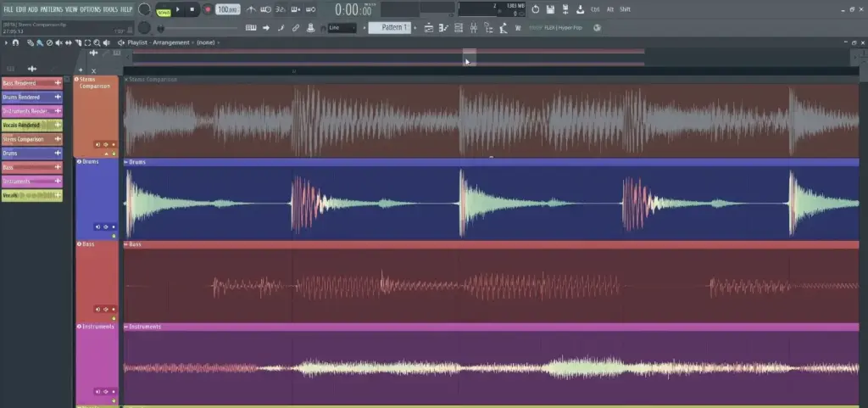Viewport: 868px width, 408px height.
Task: Toggle mute on the Drums track
Action: [114, 236]
